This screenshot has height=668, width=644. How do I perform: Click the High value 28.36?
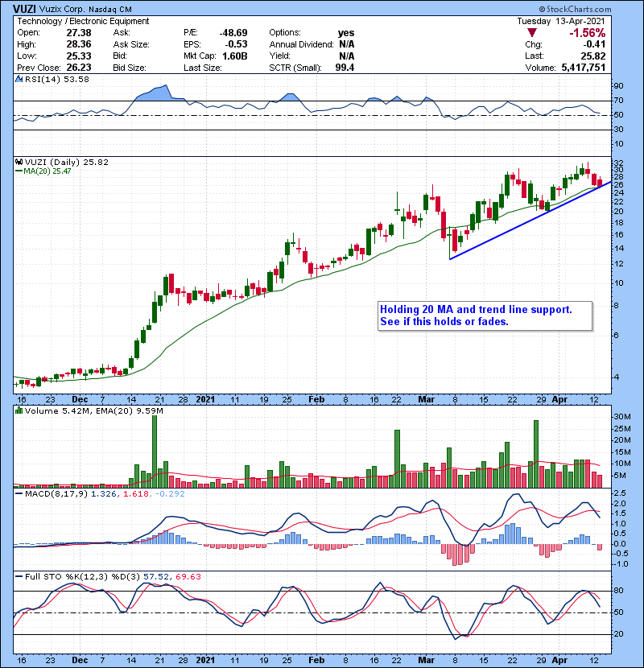point(79,44)
